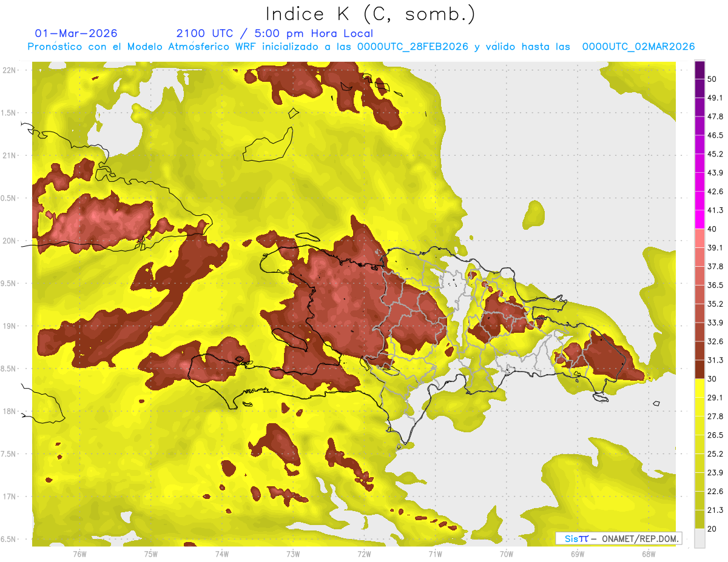Select the '30' colorbar value
Image resolution: width=728 pixels, height=562 pixels.
712,379
